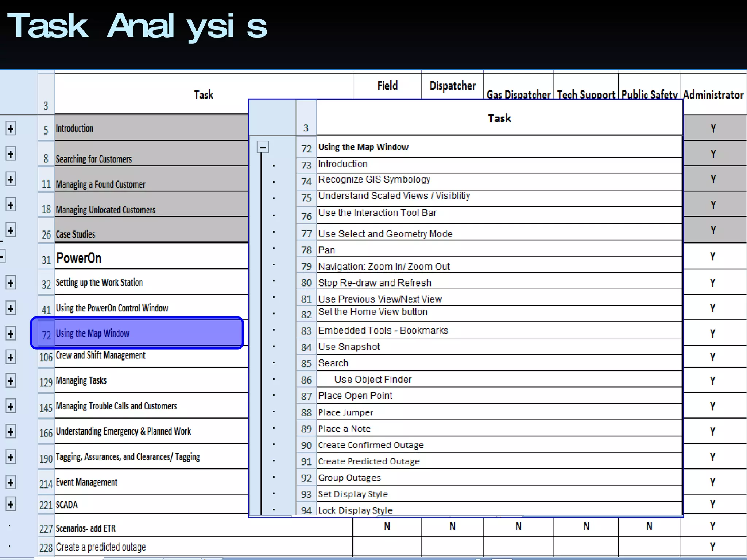747x560 pixels.
Task: Select the Search row numbered 85
Action: click(499, 363)
